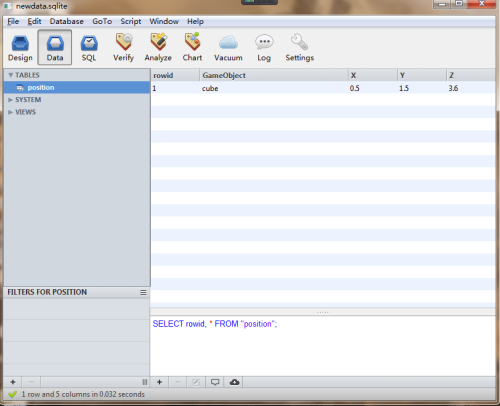
Task: Click the edit row pencil icon
Action: [x=196, y=382]
